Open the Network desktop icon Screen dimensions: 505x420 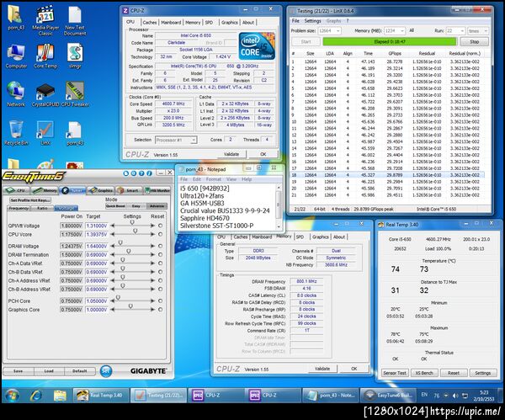click(16, 94)
